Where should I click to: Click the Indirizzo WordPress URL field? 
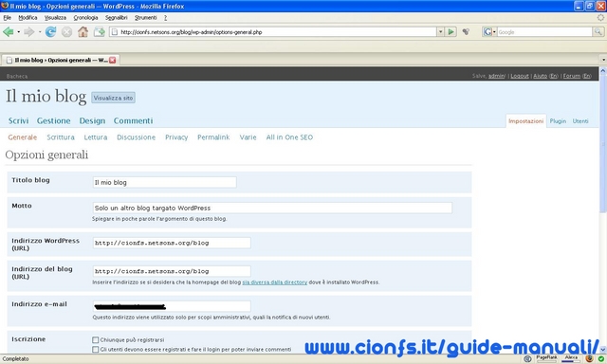click(172, 243)
